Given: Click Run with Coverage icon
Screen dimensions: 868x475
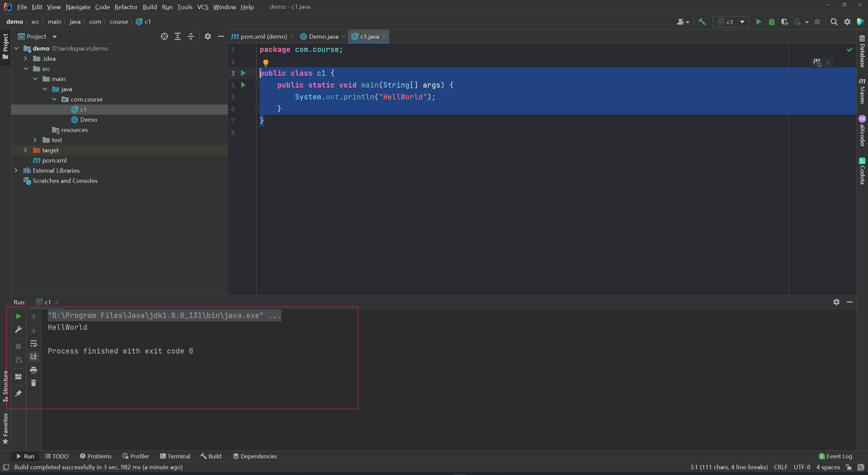Looking at the screenshot, I should (x=784, y=22).
